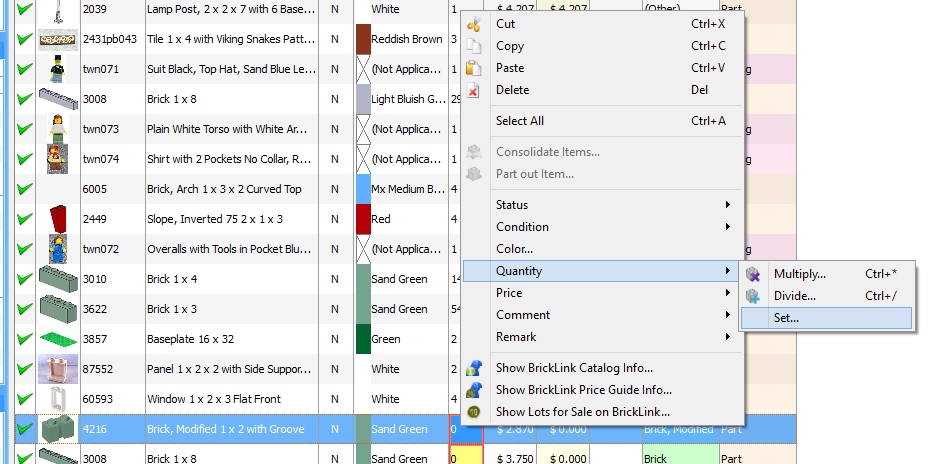Click the green checkmark for item 2431pb043
Screen dimensions: 943x464
[x=25, y=39]
